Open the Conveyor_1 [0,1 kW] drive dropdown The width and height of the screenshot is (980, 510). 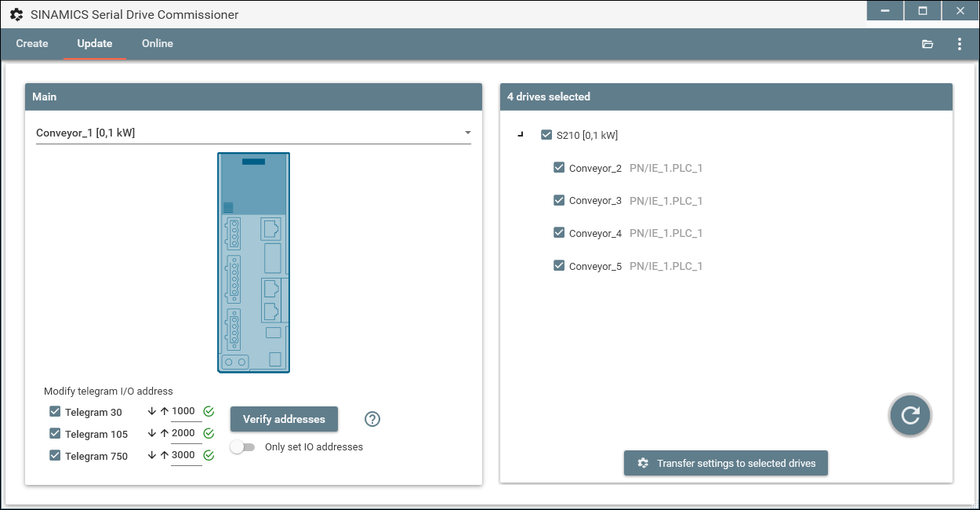pyautogui.click(x=253, y=133)
